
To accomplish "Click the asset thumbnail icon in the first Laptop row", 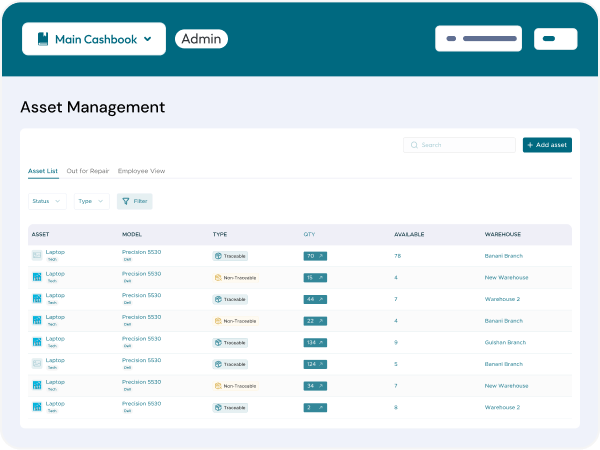I will tap(37, 256).
